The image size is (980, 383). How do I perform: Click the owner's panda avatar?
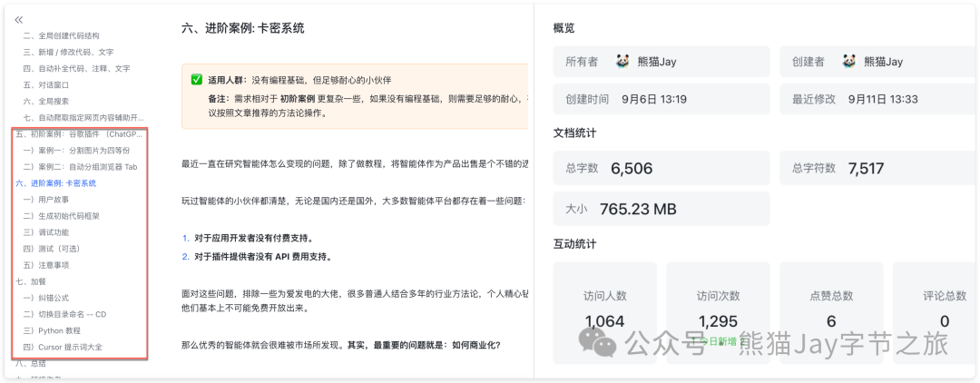pos(622,61)
